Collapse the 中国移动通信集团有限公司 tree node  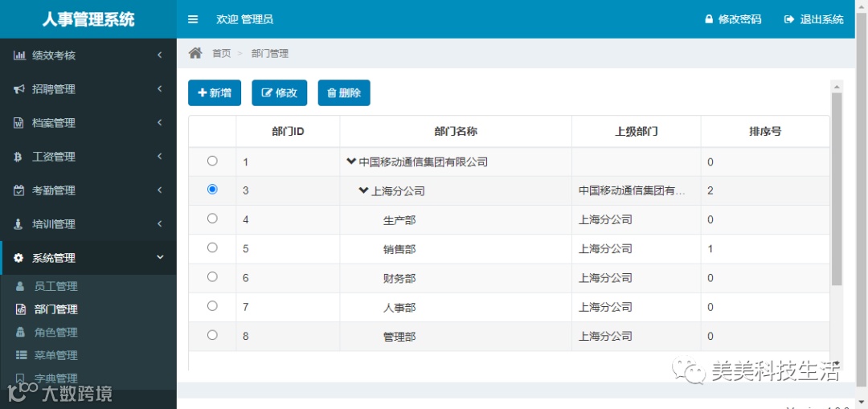point(351,162)
